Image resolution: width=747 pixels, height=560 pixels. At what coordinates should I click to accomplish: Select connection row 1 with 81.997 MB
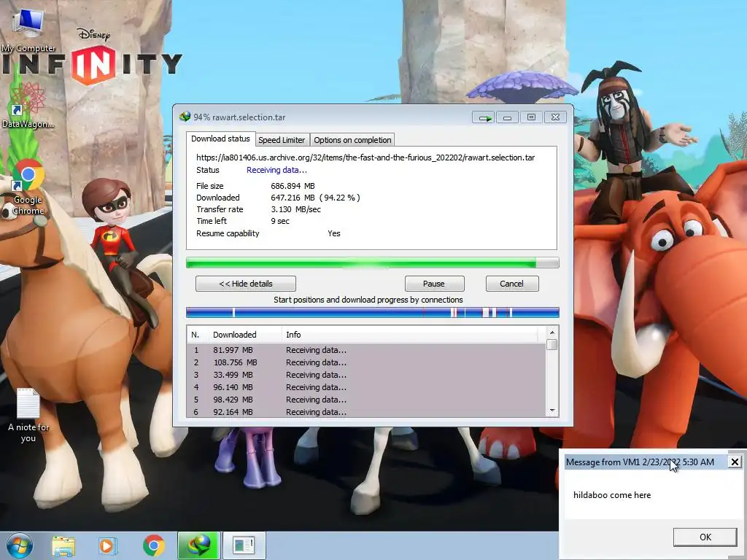click(366, 350)
